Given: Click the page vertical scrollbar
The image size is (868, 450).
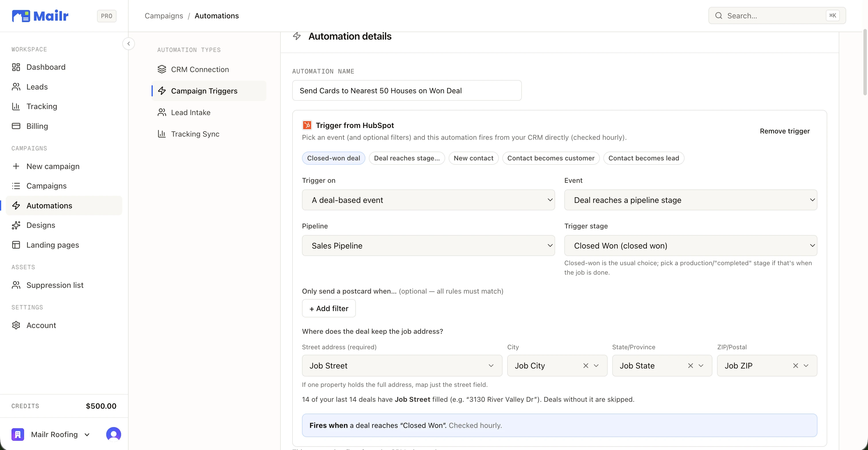Looking at the screenshot, I should point(865,62).
